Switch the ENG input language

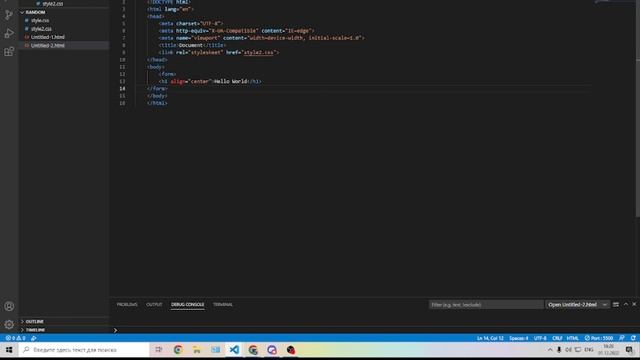click(589, 350)
